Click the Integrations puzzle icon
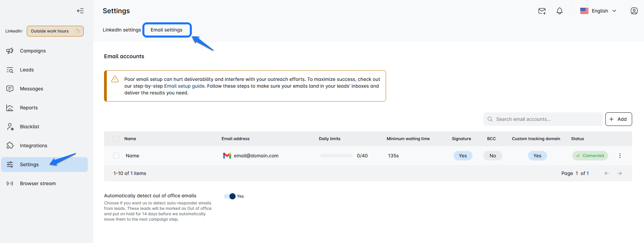 pos(10,146)
